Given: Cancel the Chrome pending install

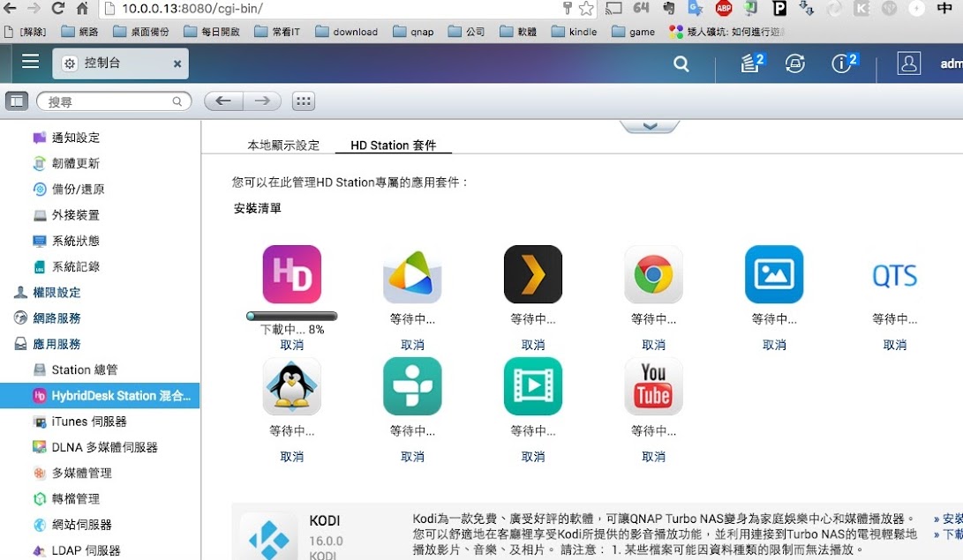Looking at the screenshot, I should click(x=653, y=345).
